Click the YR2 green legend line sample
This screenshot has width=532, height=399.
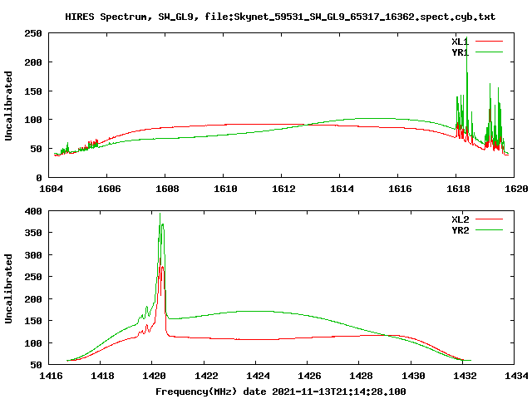489,230
